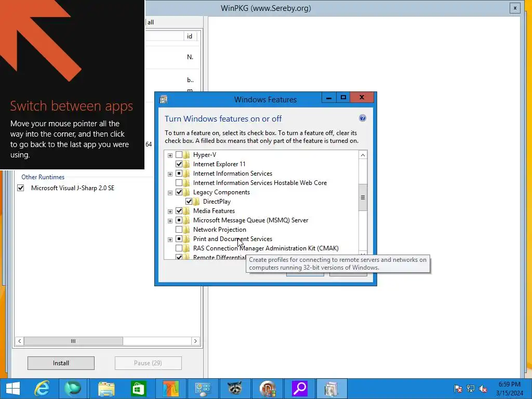
Task: Click the id column header in WinPKG
Action: point(189,36)
